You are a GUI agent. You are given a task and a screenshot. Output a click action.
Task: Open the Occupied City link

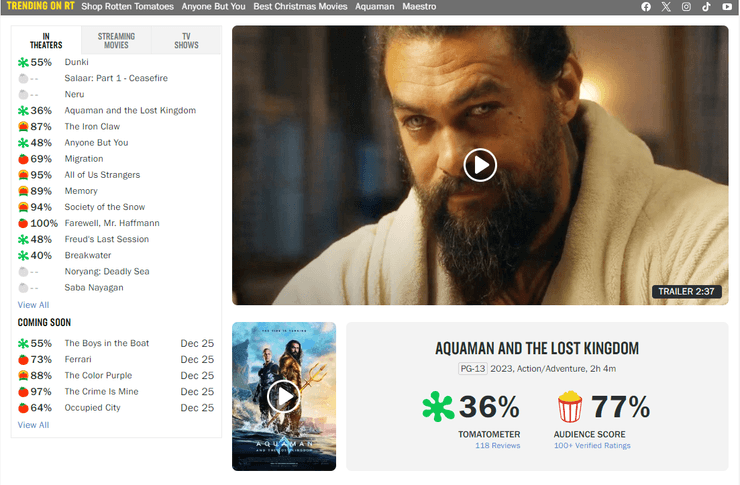92,408
